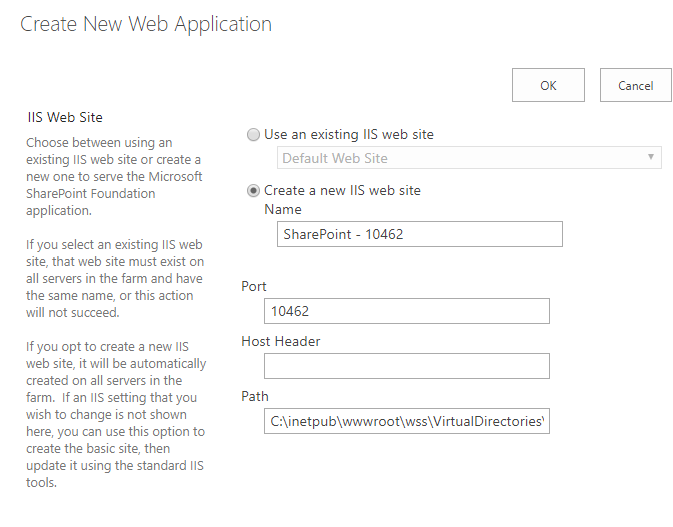Click the 'Name' field label

tap(283, 210)
